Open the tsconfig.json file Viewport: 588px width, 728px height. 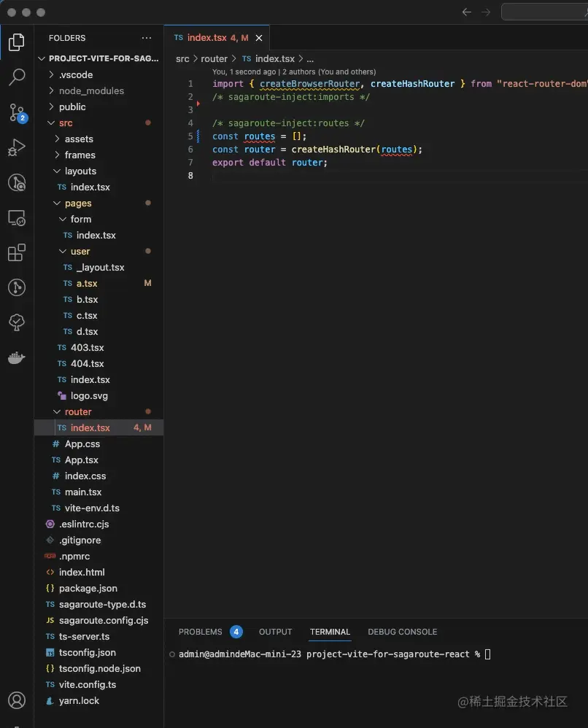pos(99,653)
